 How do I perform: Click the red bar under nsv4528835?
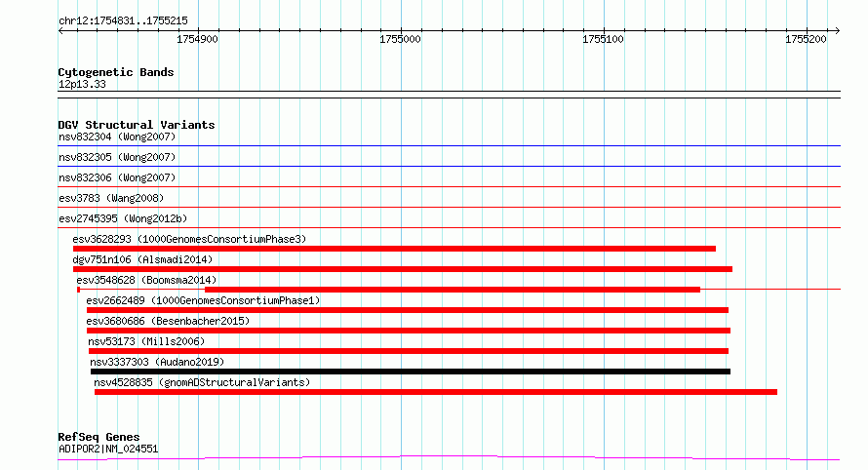436,392
